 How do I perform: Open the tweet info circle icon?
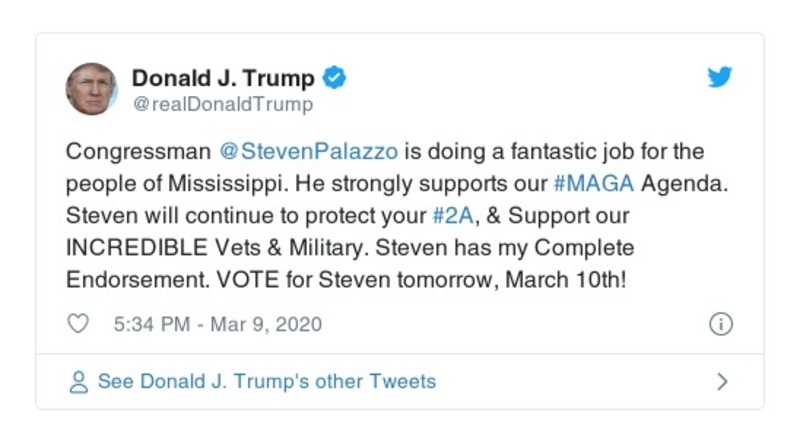click(x=720, y=325)
